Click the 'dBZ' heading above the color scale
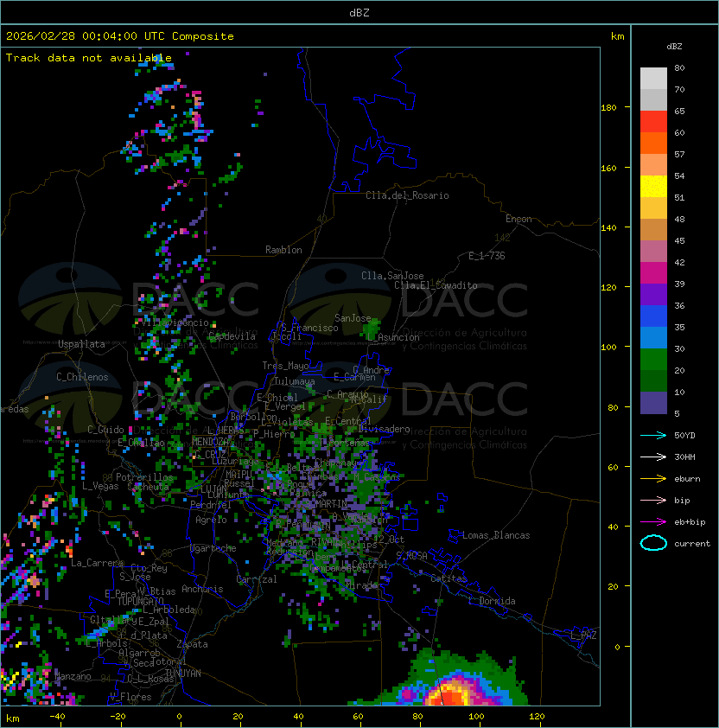The height and width of the screenshot is (728, 719). 674,47
